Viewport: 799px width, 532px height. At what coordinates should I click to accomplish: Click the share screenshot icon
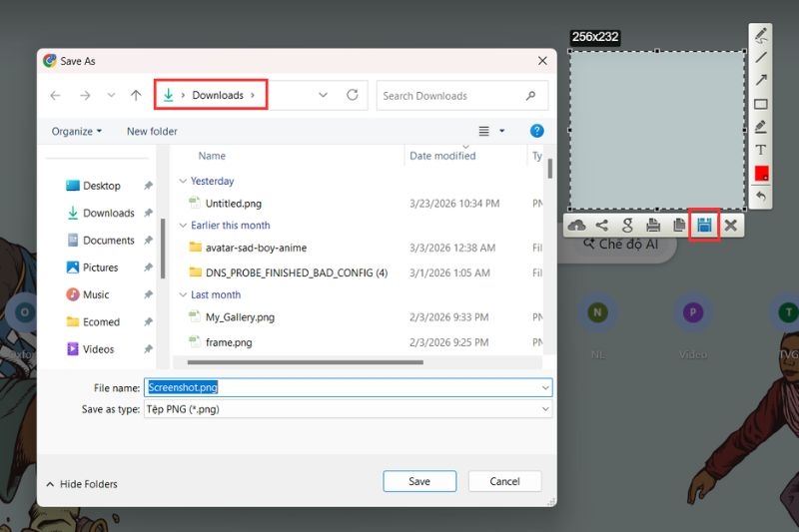tap(602, 225)
